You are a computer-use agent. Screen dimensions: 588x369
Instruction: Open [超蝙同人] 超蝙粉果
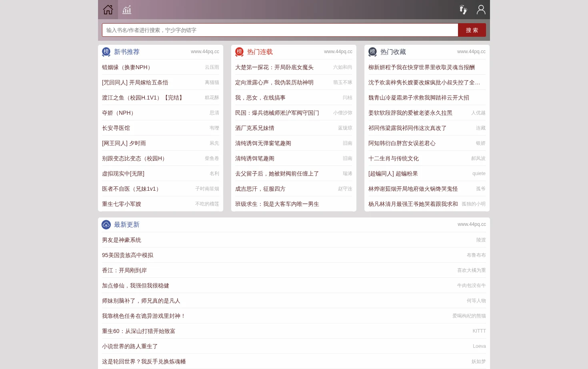coord(393,174)
